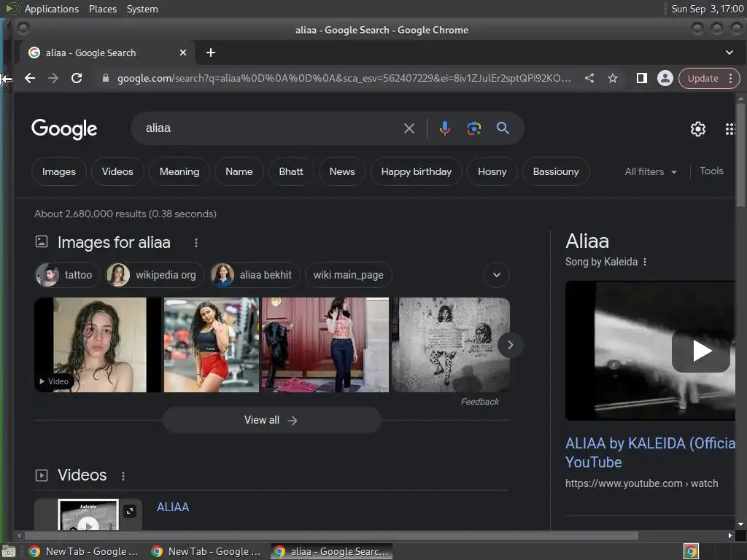Search by image with Google Lens
The height and width of the screenshot is (560, 747).
click(474, 128)
